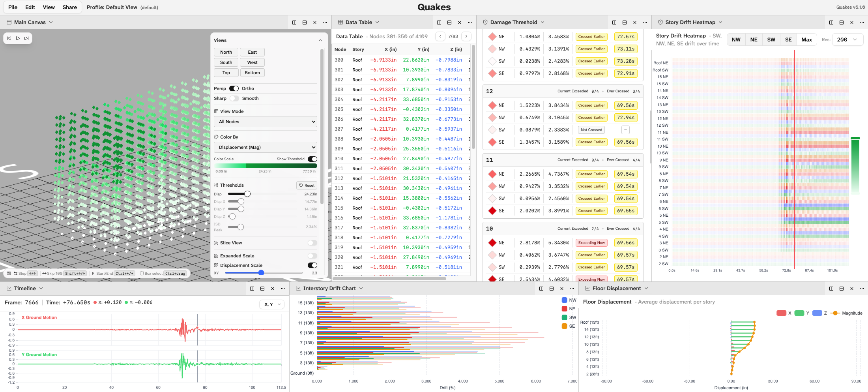Adjust the Disp threshold slider handle
868x392 pixels.
(x=247, y=194)
